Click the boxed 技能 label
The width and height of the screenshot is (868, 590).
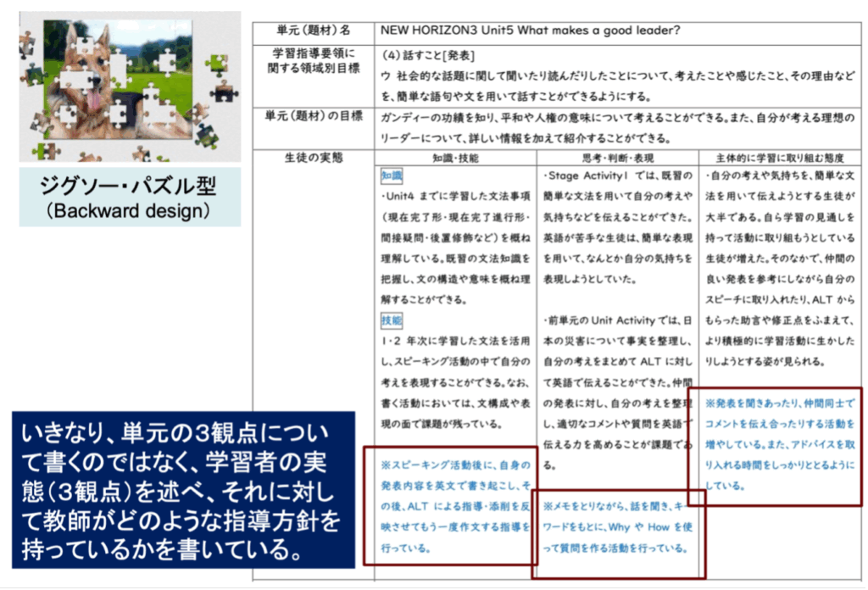coord(392,320)
